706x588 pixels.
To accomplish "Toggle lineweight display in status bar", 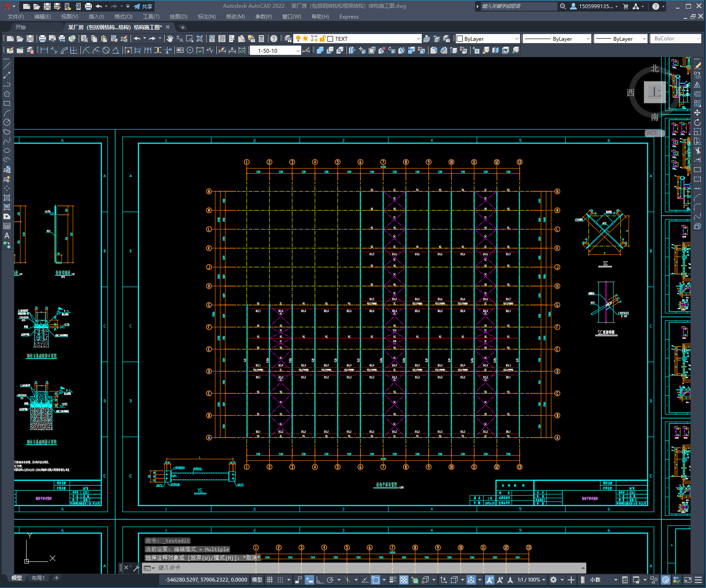I will click(393, 579).
